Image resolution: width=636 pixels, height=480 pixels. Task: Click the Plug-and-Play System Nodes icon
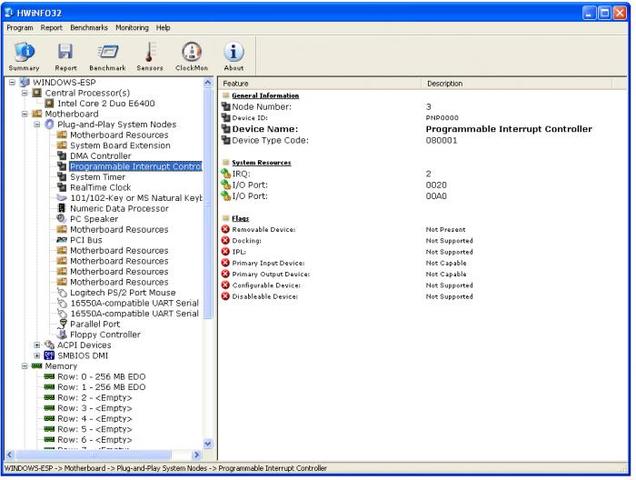(x=49, y=125)
